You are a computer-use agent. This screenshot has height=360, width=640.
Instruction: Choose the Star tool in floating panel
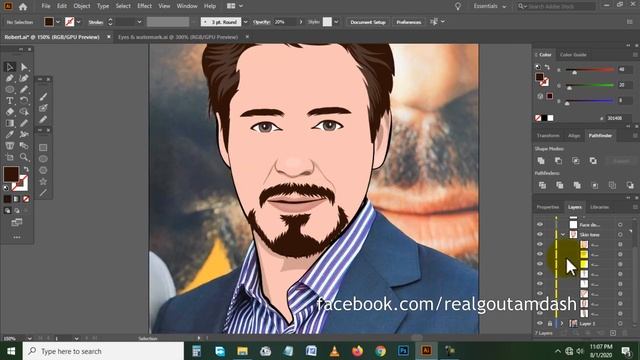pyautogui.click(x=43, y=182)
